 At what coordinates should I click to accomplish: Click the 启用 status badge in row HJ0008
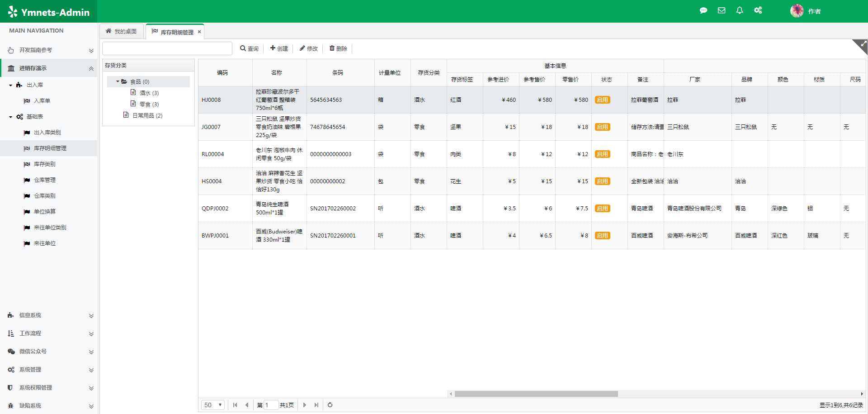click(602, 100)
